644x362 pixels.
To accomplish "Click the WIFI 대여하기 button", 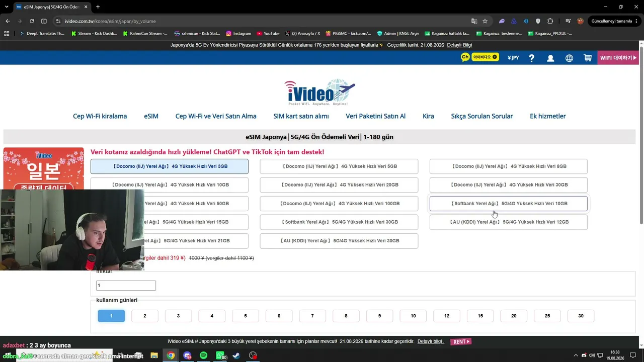I will pyautogui.click(x=618, y=58).
